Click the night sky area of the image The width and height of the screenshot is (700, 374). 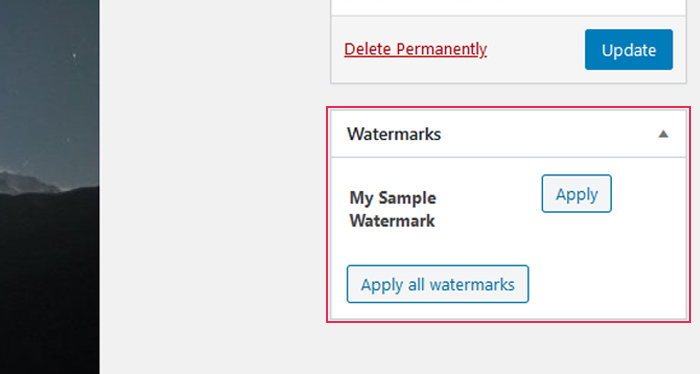point(49,80)
